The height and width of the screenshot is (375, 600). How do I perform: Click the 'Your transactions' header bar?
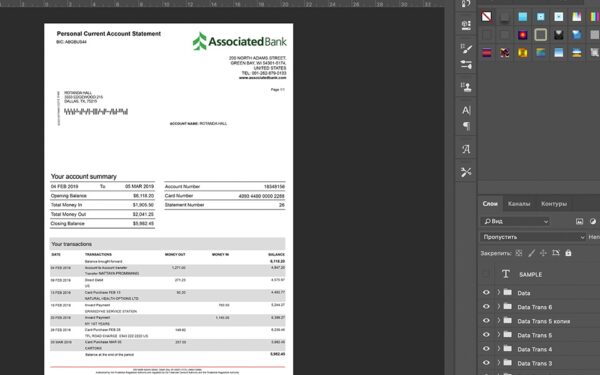[x=167, y=244]
